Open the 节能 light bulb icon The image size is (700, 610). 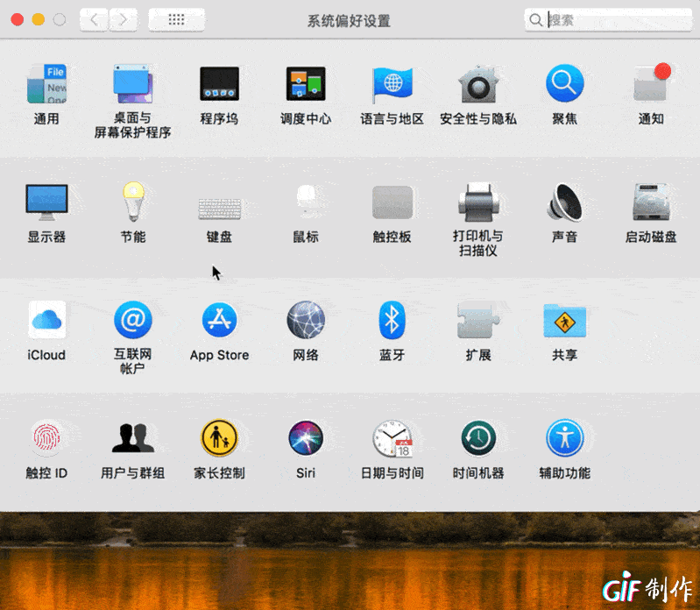[133, 202]
